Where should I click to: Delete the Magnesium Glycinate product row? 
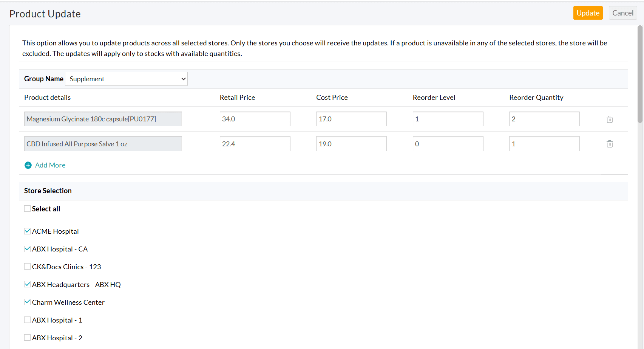coord(609,119)
